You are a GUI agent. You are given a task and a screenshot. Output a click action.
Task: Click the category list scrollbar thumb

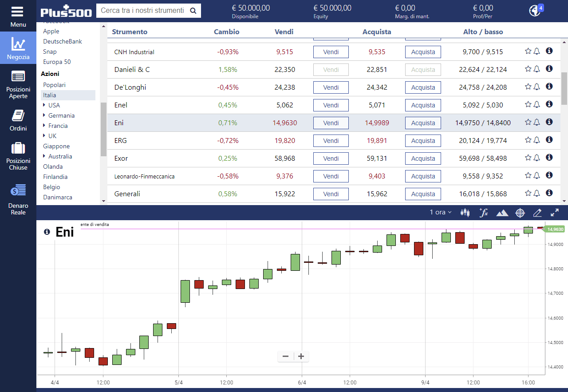click(103, 129)
